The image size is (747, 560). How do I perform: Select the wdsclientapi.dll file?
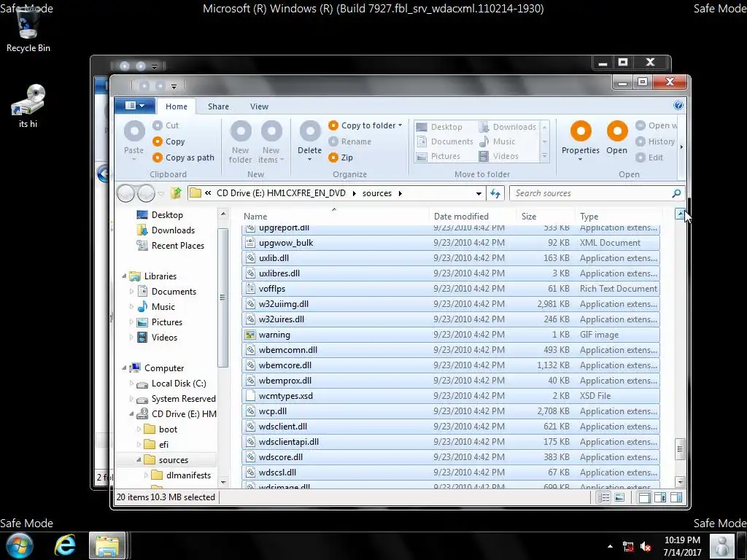451,442
